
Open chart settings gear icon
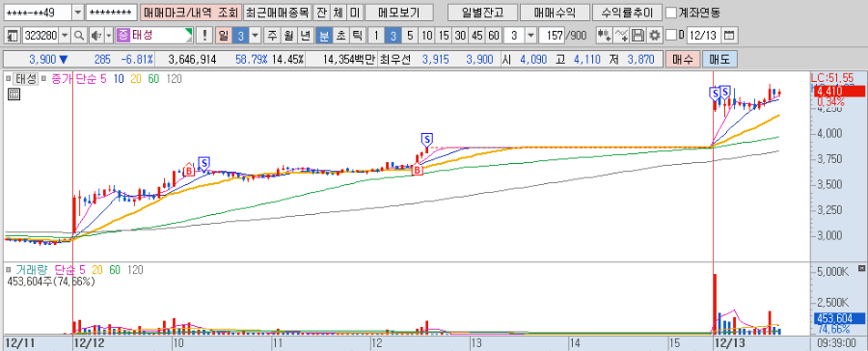pos(655,36)
